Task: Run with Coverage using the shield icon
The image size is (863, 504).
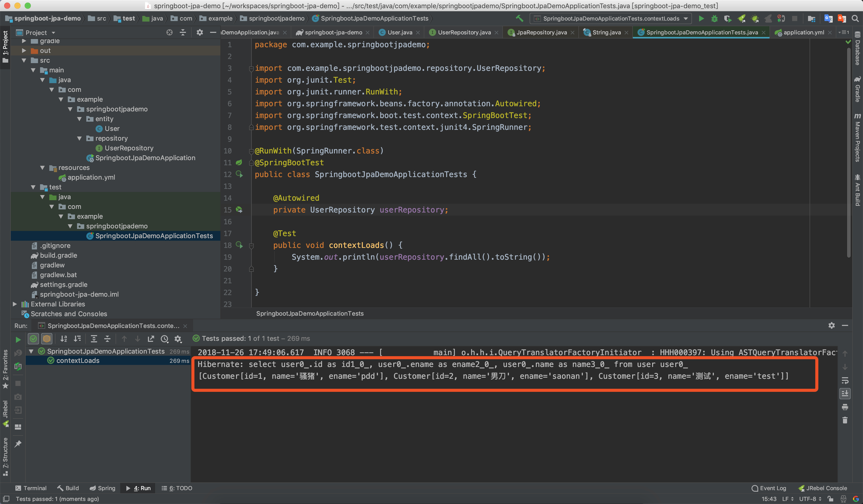Action: coord(727,19)
